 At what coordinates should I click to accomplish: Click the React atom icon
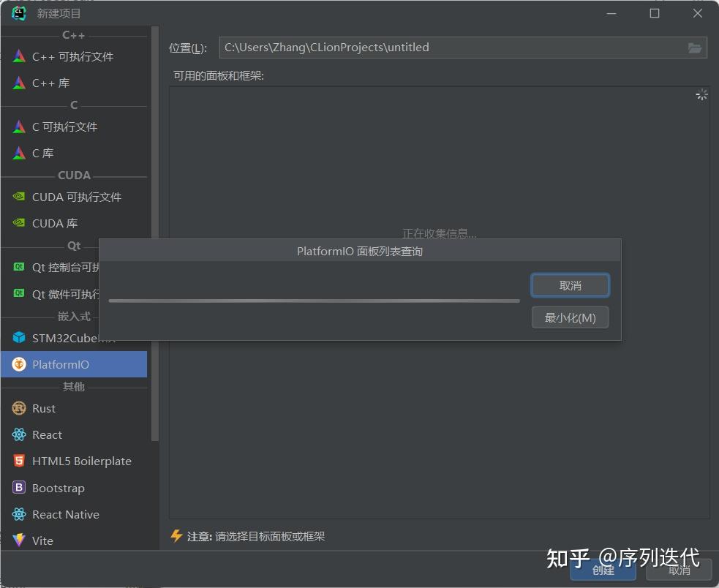(19, 434)
